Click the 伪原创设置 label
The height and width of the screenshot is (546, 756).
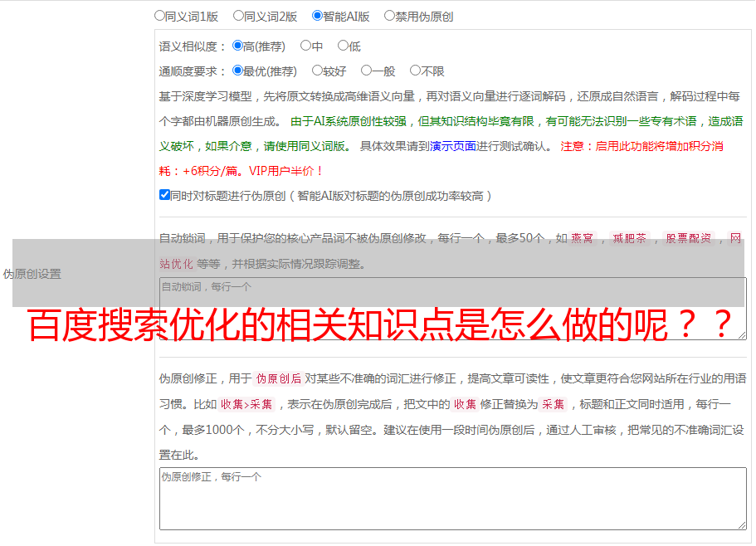pos(32,274)
